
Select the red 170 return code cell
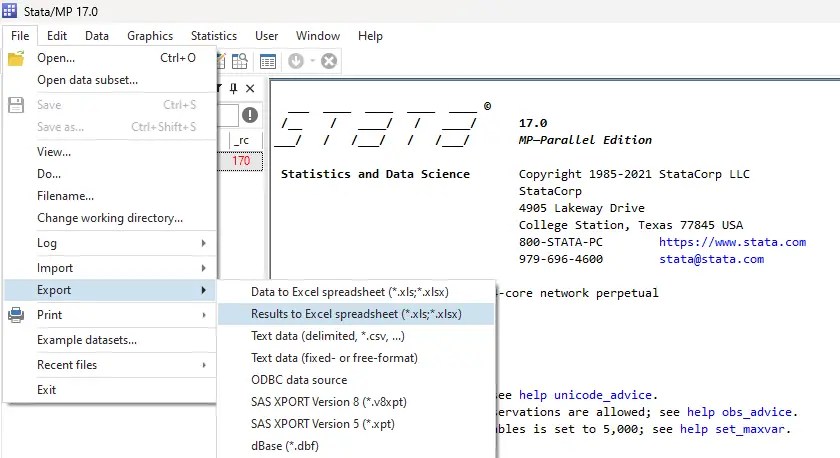(x=241, y=161)
